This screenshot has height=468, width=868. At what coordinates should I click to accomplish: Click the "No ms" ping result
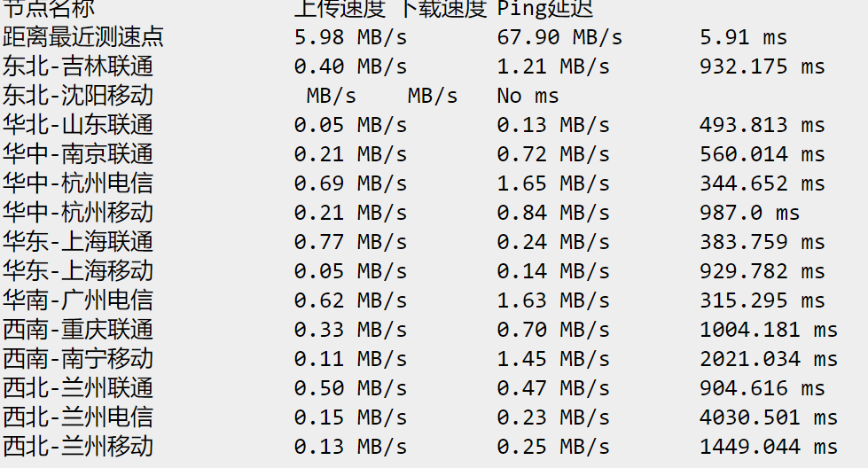pyautogui.click(x=528, y=96)
